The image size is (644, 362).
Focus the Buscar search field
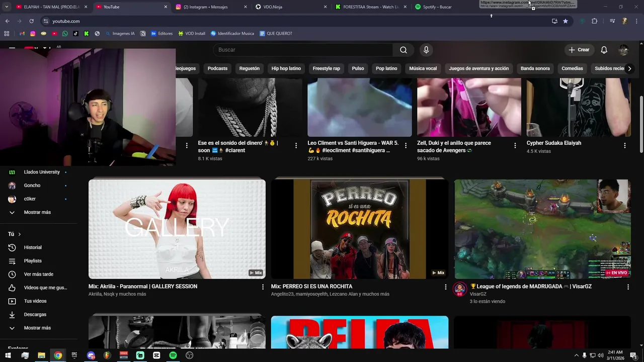click(303, 50)
